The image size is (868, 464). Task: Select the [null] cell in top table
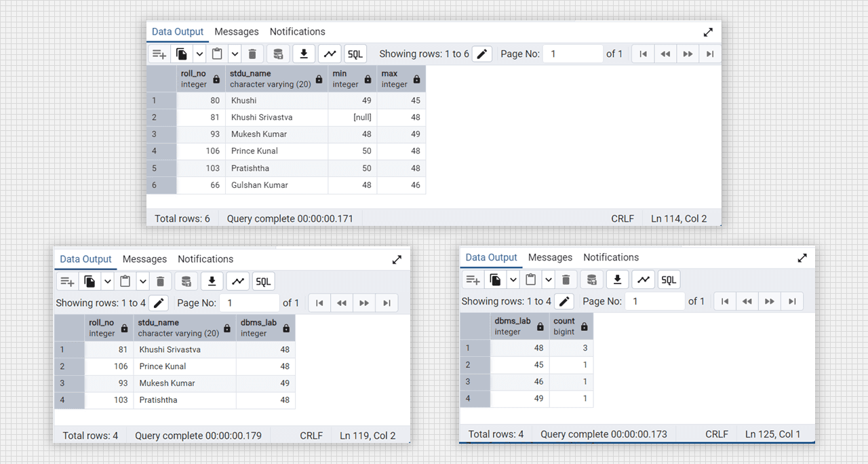click(x=353, y=117)
